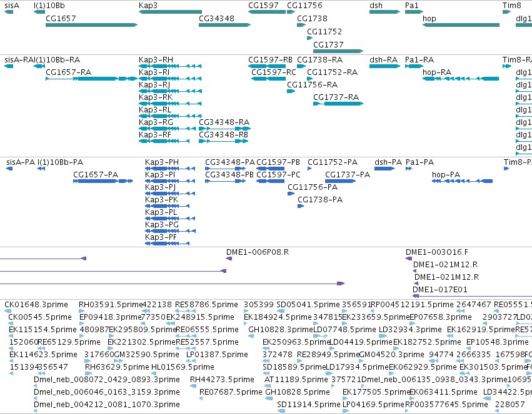
Task: Click the DME1-003016.F label
Action: [436, 252]
